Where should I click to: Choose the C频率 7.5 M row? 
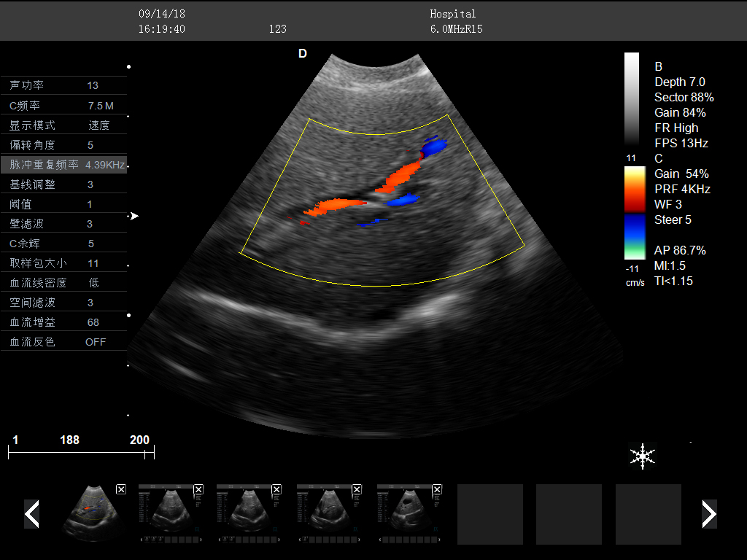click(x=63, y=106)
